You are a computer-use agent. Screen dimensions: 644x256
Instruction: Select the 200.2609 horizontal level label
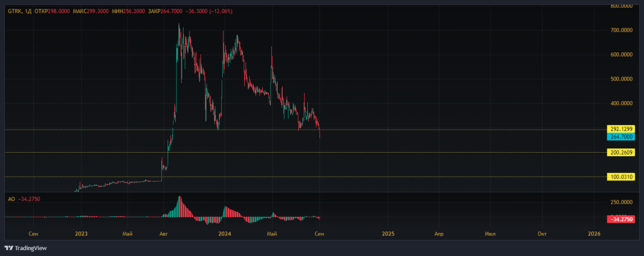tap(621, 152)
